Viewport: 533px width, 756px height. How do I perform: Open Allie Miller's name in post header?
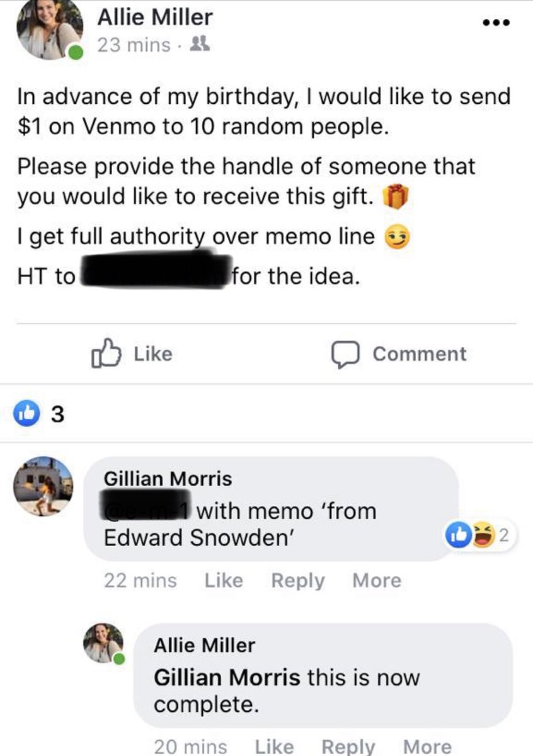pyautogui.click(x=155, y=18)
